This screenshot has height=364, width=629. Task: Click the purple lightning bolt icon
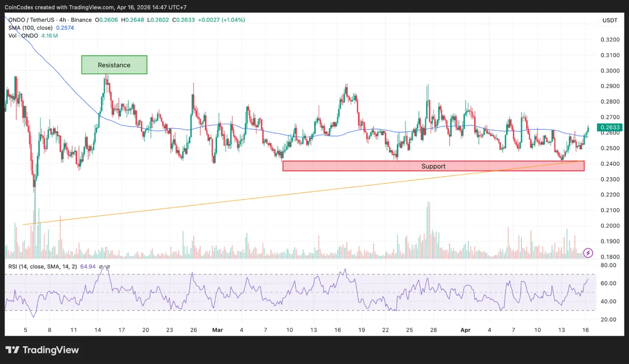click(x=588, y=253)
